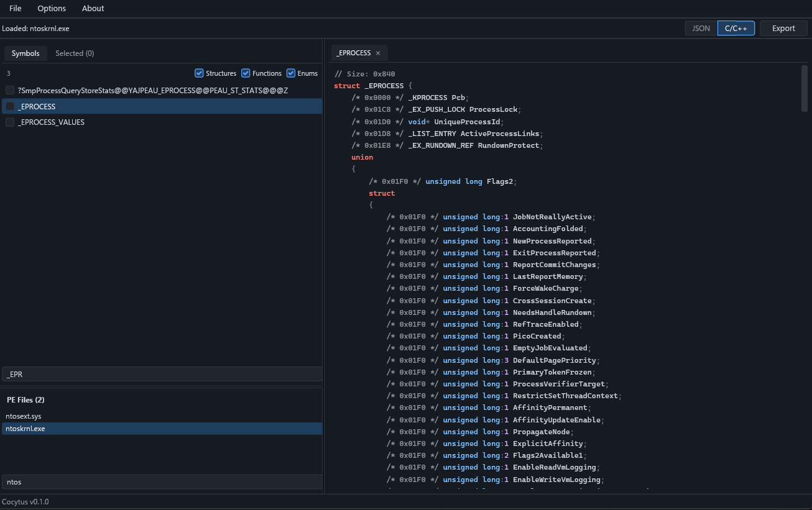The height and width of the screenshot is (510, 812).
Task: Open the Selected (0) tab
Action: pyautogui.click(x=75, y=53)
